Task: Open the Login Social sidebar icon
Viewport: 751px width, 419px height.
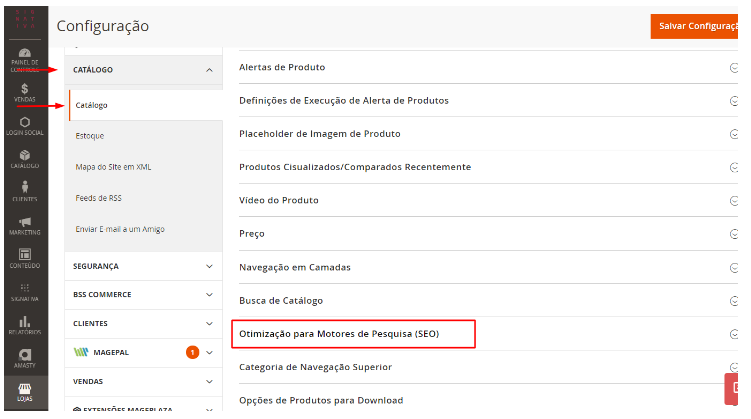Action: [x=24, y=126]
